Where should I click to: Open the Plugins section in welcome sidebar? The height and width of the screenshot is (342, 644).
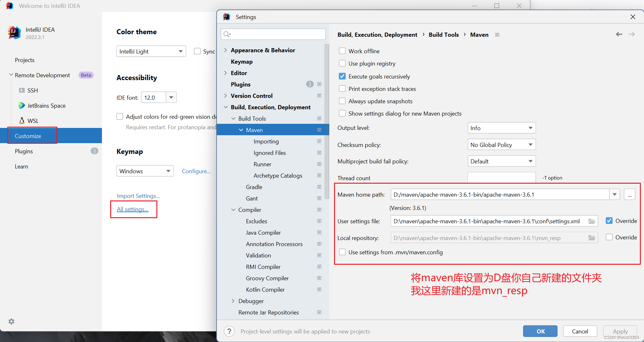click(24, 151)
